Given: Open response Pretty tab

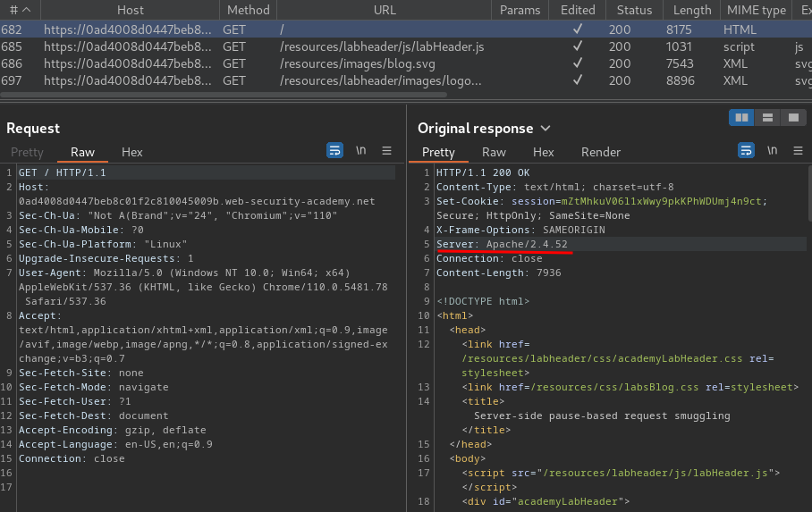Looking at the screenshot, I should [x=438, y=152].
